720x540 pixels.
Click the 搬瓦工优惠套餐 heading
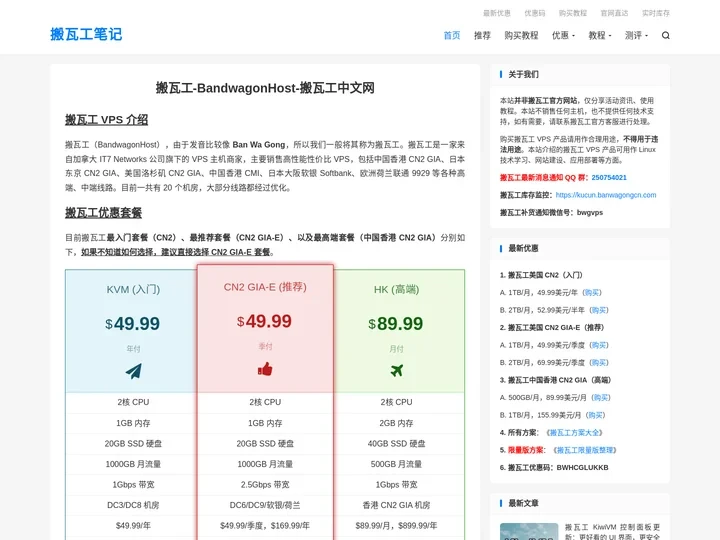point(103,213)
